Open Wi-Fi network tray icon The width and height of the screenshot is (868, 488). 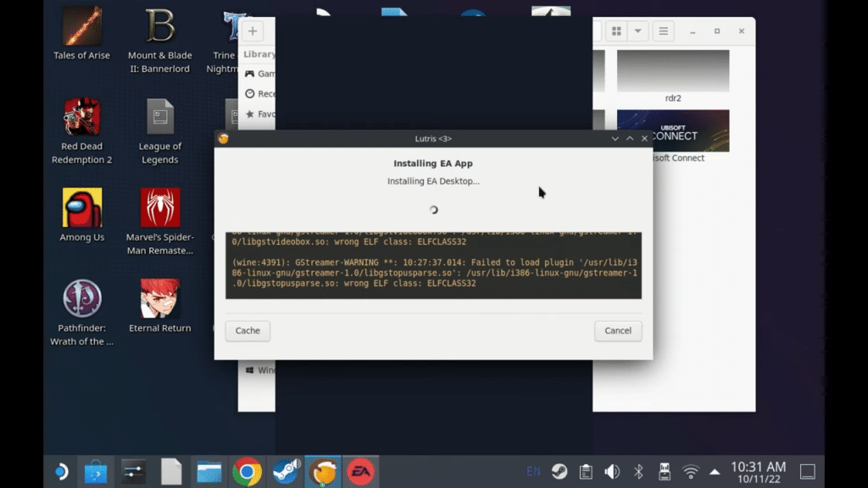pyautogui.click(x=690, y=471)
